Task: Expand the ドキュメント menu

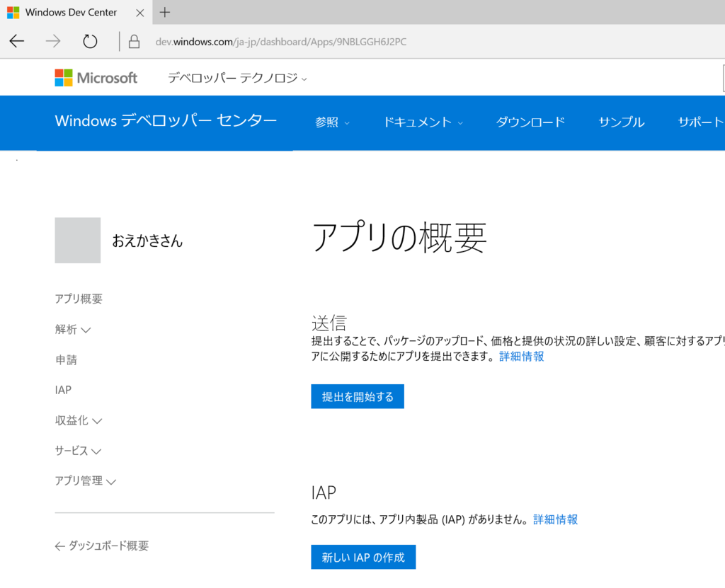Action: 423,122
